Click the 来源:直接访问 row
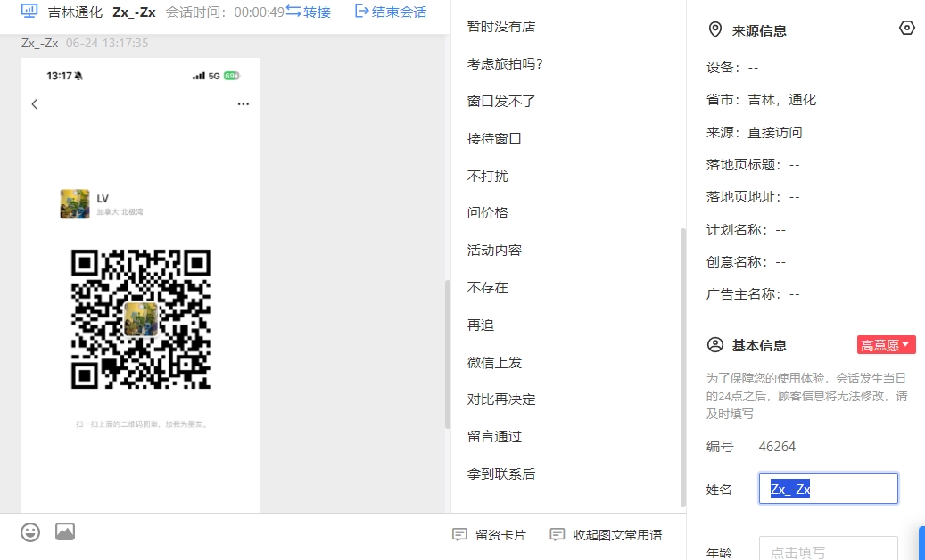The width and height of the screenshot is (925, 560). coord(755,132)
